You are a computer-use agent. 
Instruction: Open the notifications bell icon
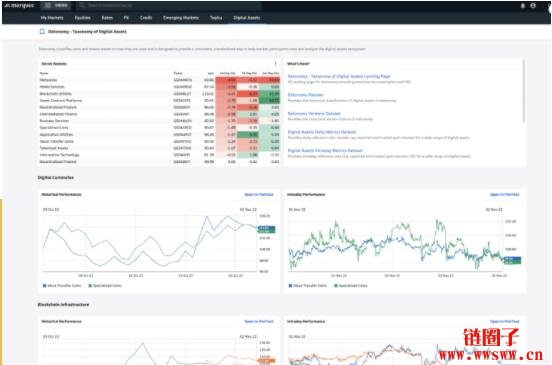pos(523,6)
